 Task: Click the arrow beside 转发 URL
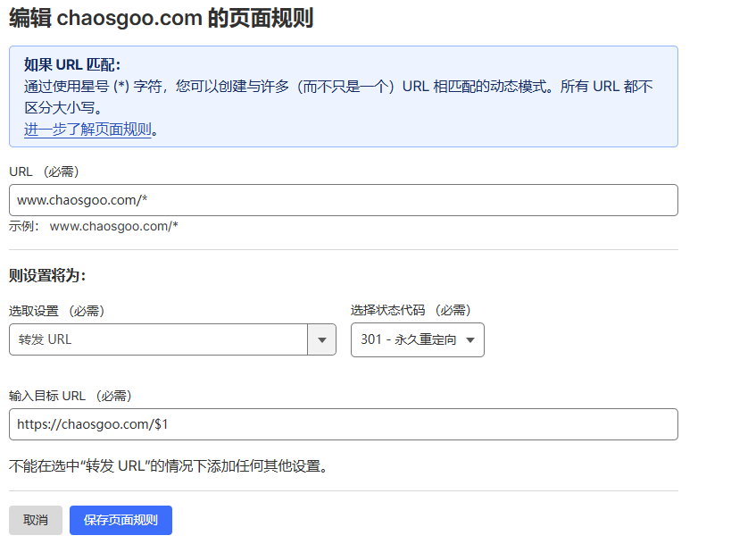point(321,339)
